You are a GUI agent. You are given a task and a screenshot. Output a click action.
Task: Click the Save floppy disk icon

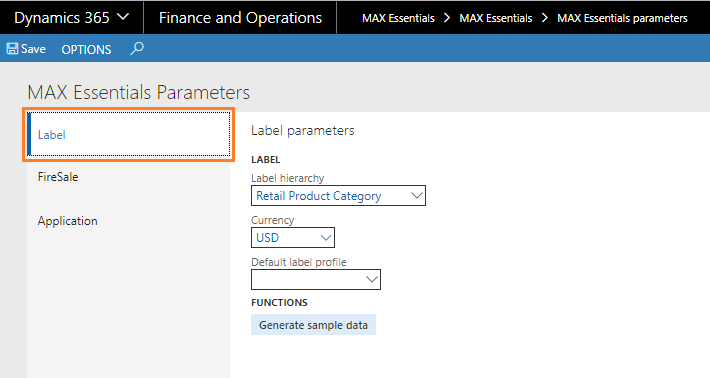click(x=12, y=49)
